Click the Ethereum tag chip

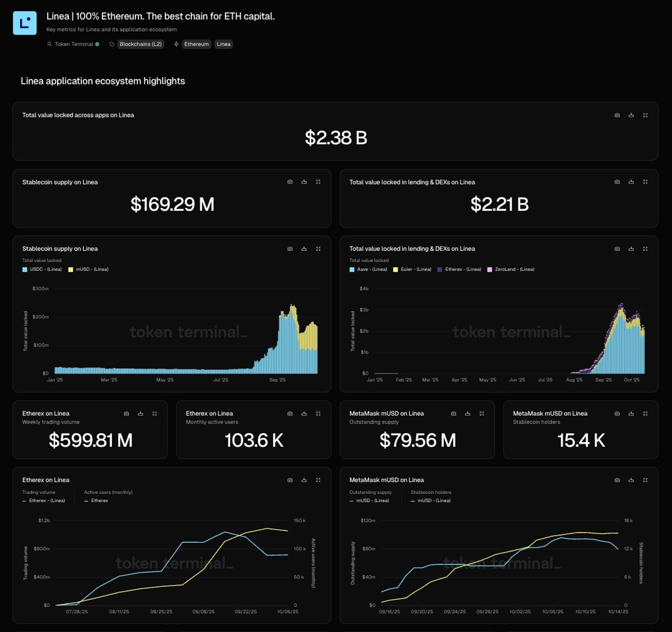coord(196,44)
